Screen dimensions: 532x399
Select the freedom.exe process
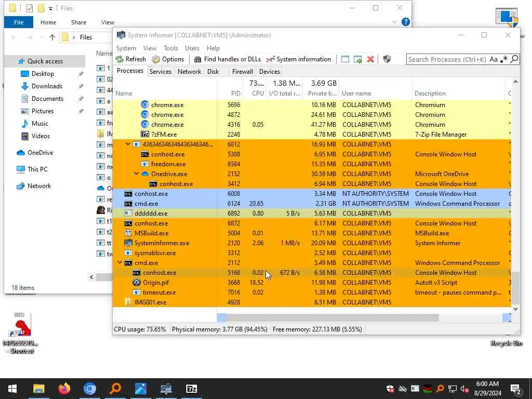pyautogui.click(x=312, y=164)
